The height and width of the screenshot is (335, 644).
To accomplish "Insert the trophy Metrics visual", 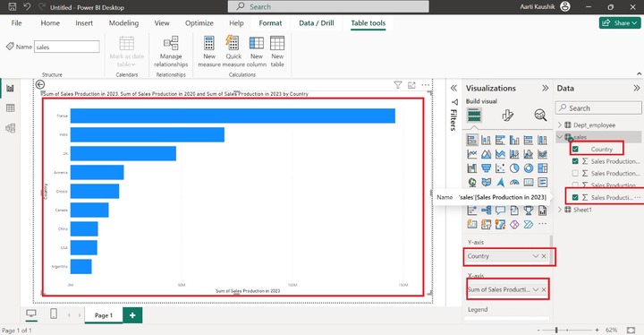I will click(x=529, y=210).
